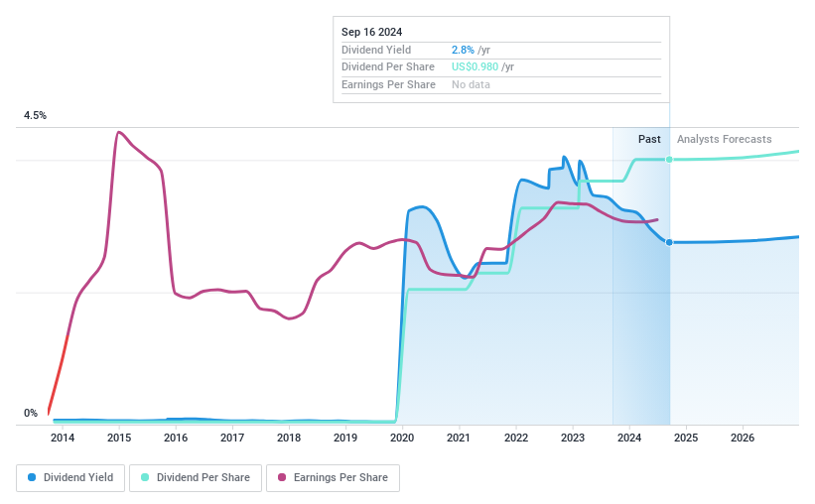Click the 2.8% dividend yield value
Screen dimensions: 815x504
click(463, 50)
